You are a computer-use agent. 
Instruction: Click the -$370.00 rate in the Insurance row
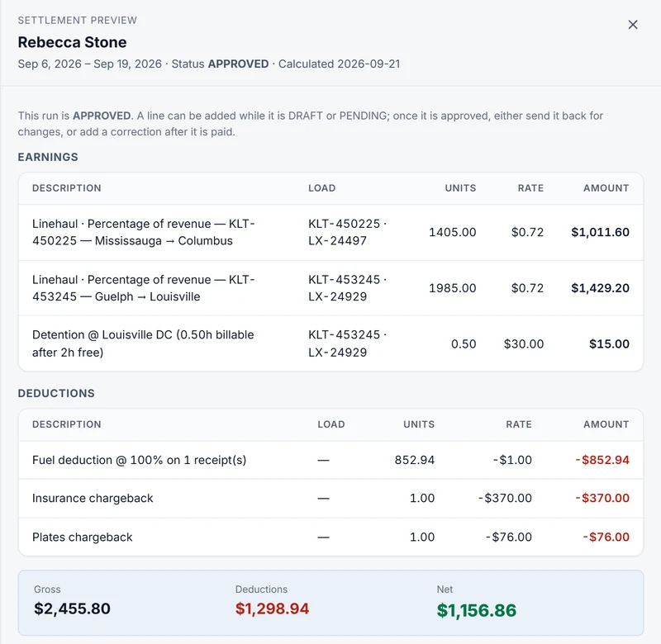click(x=505, y=498)
